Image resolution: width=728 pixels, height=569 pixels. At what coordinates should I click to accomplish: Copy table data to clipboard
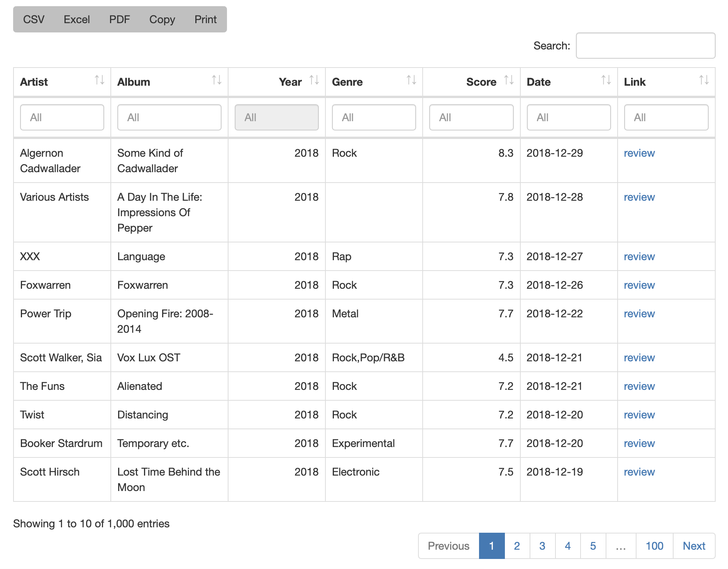click(162, 19)
